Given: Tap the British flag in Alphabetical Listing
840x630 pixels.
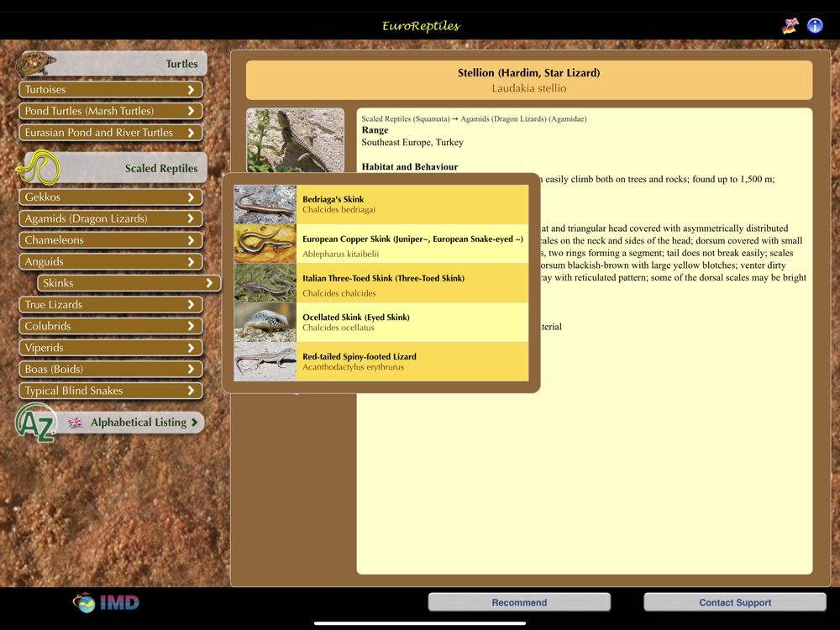Looking at the screenshot, I should 76,423.
